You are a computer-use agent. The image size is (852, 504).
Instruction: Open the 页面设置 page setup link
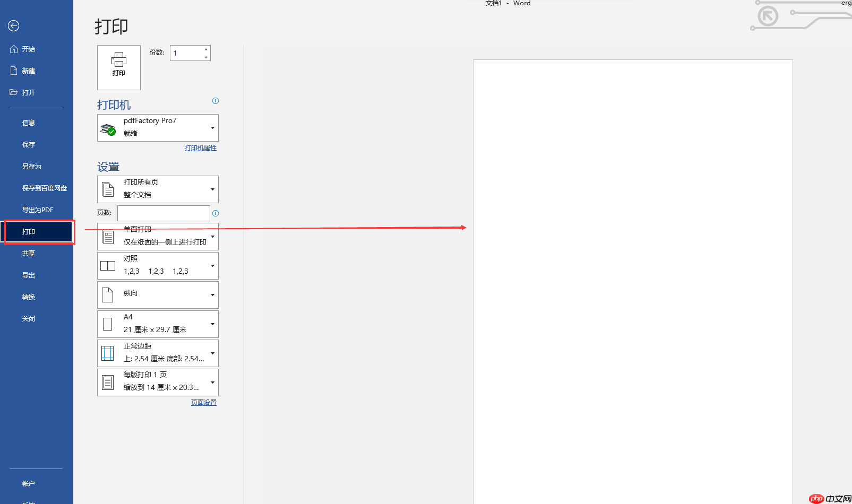[x=204, y=403]
